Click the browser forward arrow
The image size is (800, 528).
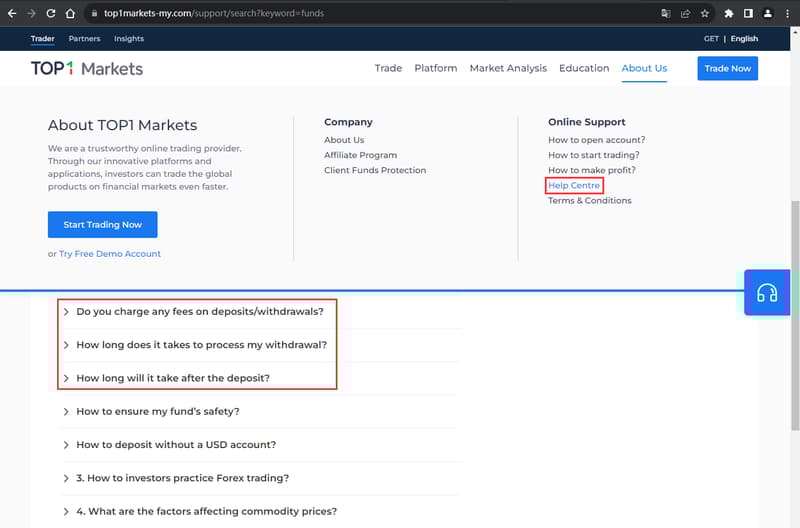click(31, 13)
